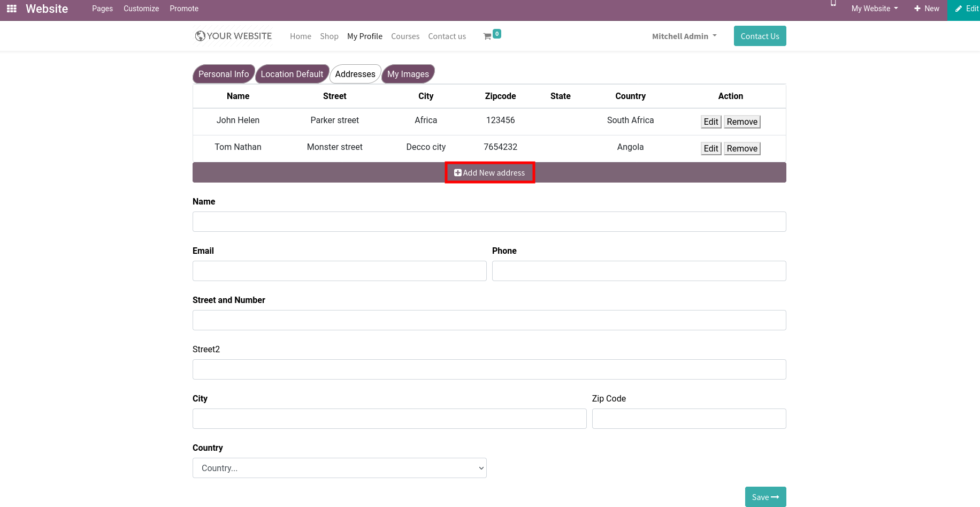Viewport: 980px width, 507px height.
Task: Click the Zipcode column header
Action: tap(500, 96)
